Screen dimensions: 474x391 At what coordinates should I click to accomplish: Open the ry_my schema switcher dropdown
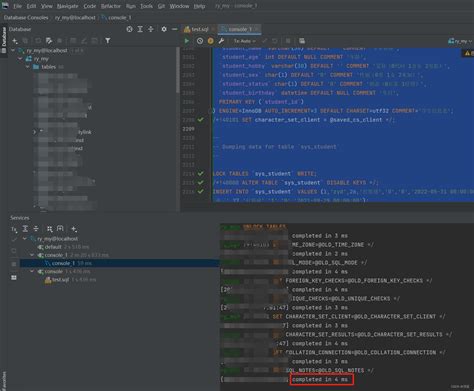pos(461,41)
